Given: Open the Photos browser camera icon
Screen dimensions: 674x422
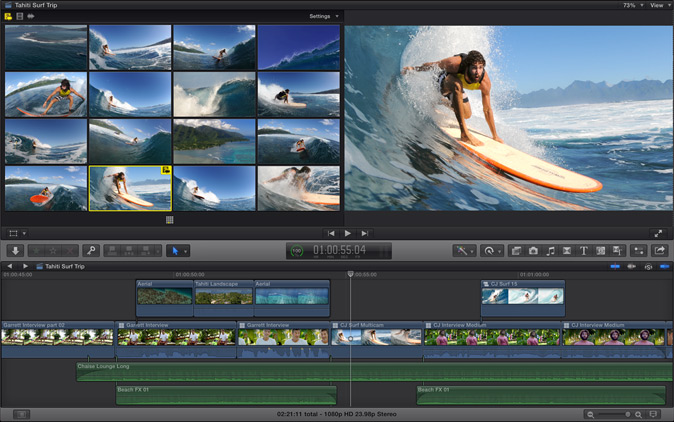Looking at the screenshot, I should [533, 251].
